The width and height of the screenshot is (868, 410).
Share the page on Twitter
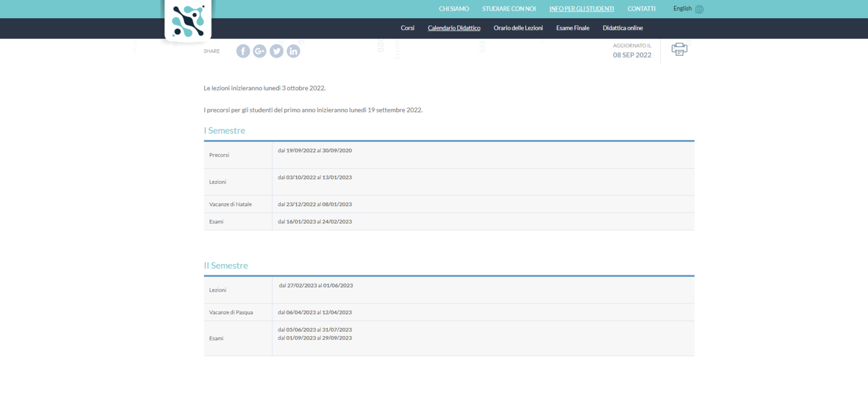[x=277, y=51]
